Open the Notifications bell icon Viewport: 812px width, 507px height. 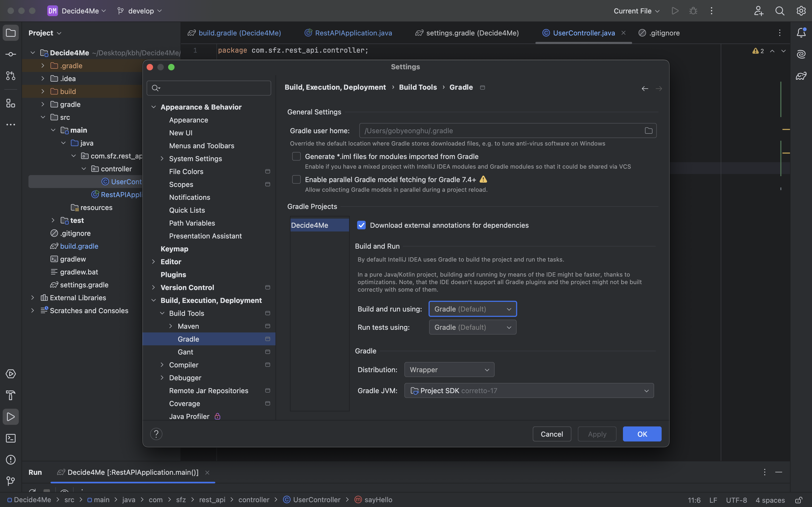click(801, 32)
